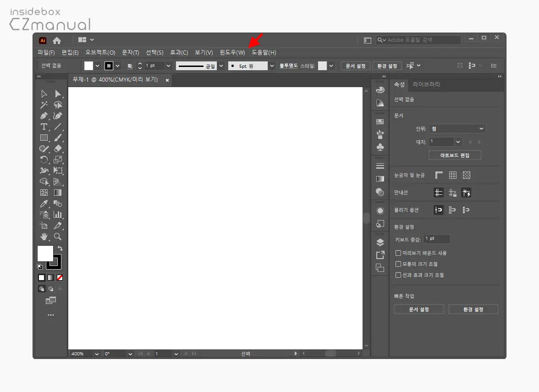The width and height of the screenshot is (539, 392).
Task: Pick the Line Segment tool
Action: [x=58, y=127]
